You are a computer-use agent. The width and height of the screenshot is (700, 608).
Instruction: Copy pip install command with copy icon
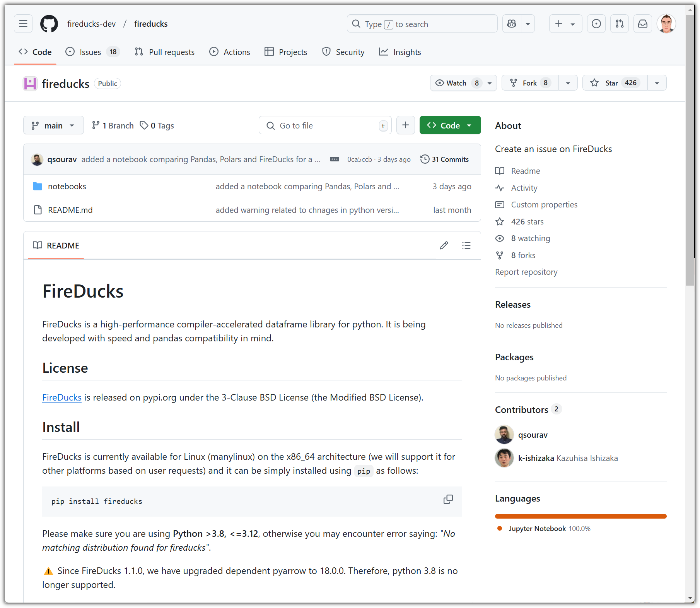448,499
